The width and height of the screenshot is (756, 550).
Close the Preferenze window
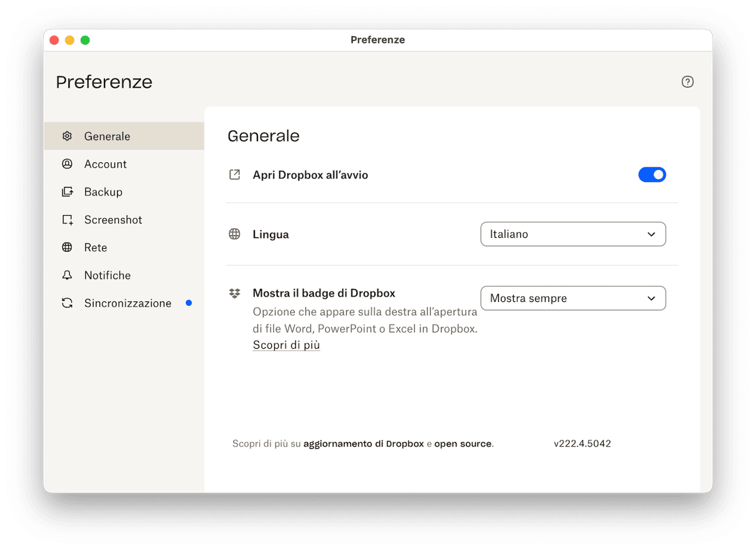click(54, 40)
